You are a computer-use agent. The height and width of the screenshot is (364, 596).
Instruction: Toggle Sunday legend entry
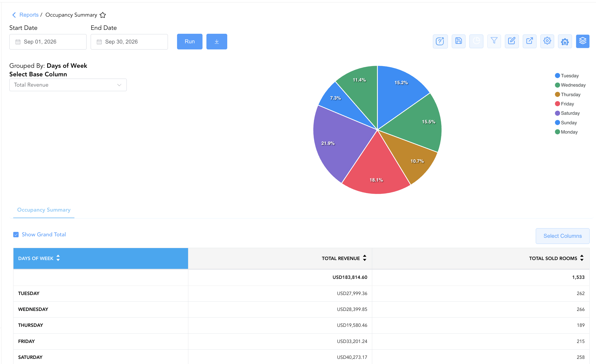566,123
